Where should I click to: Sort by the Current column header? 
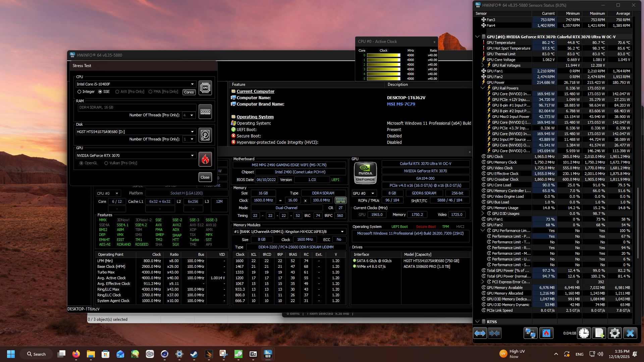[544, 14]
